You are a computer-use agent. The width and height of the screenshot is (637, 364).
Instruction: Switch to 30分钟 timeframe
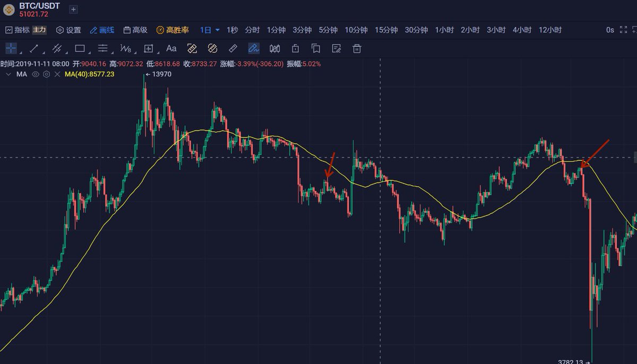pyautogui.click(x=416, y=30)
